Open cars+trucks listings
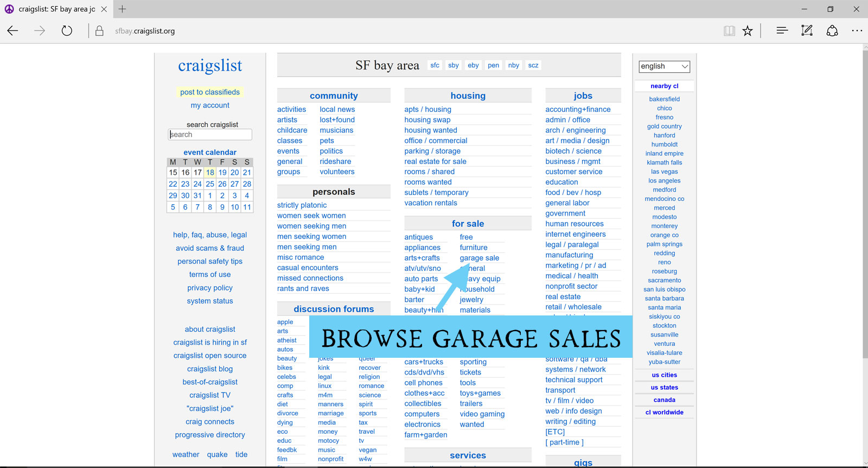The height and width of the screenshot is (468, 868). (424, 362)
